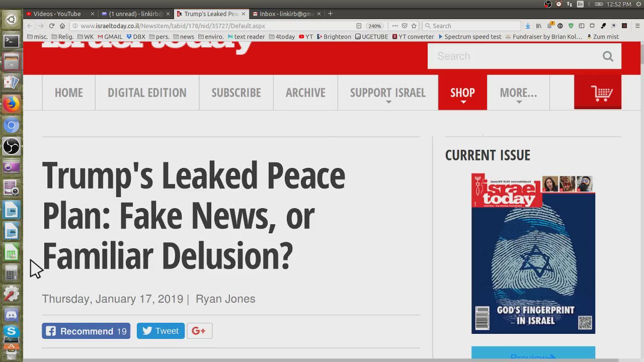Click the Current Issue magazine cover
The height and width of the screenshot is (362, 644).
pos(533,253)
